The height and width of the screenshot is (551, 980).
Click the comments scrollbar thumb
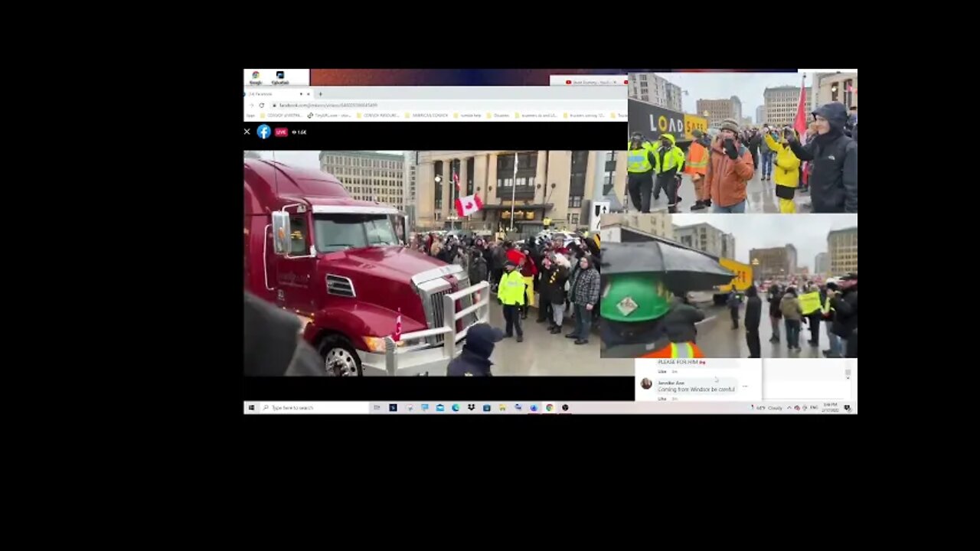pos(848,372)
